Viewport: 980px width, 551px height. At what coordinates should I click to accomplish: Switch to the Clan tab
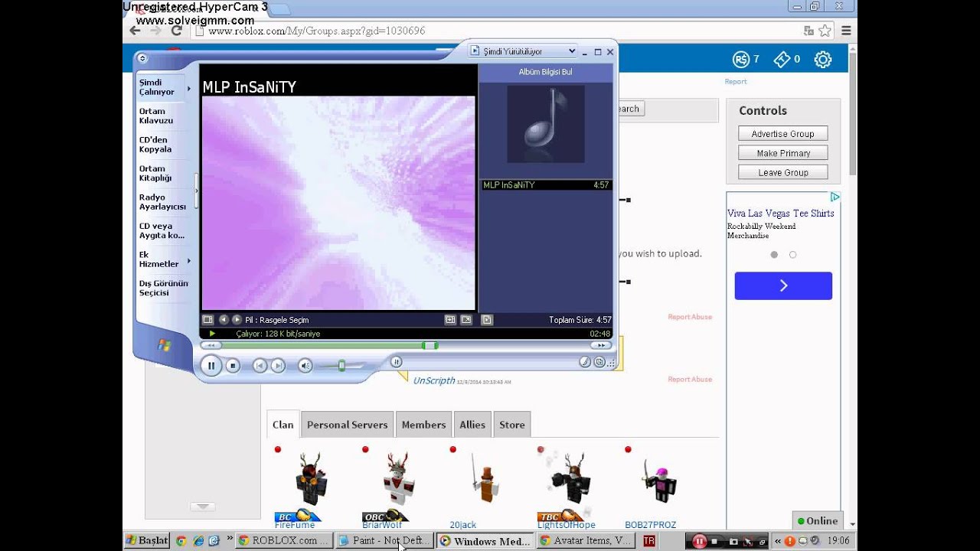pos(283,425)
